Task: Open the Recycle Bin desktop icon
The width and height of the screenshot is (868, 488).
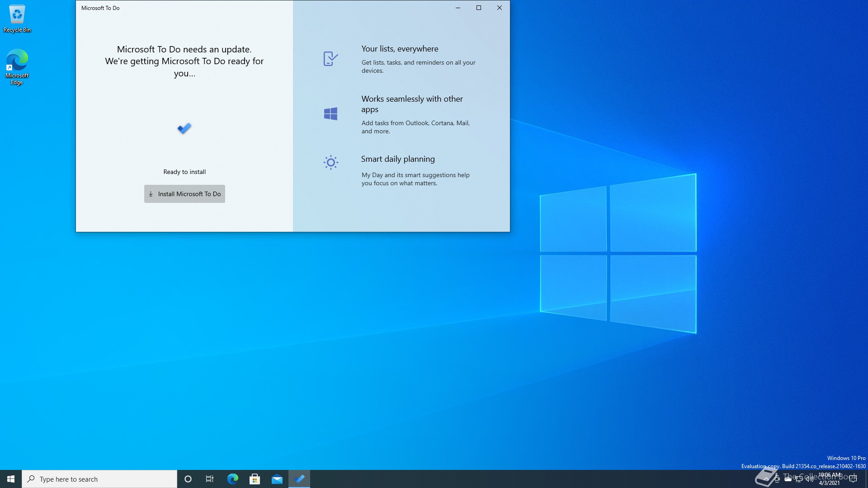Action: point(17,19)
